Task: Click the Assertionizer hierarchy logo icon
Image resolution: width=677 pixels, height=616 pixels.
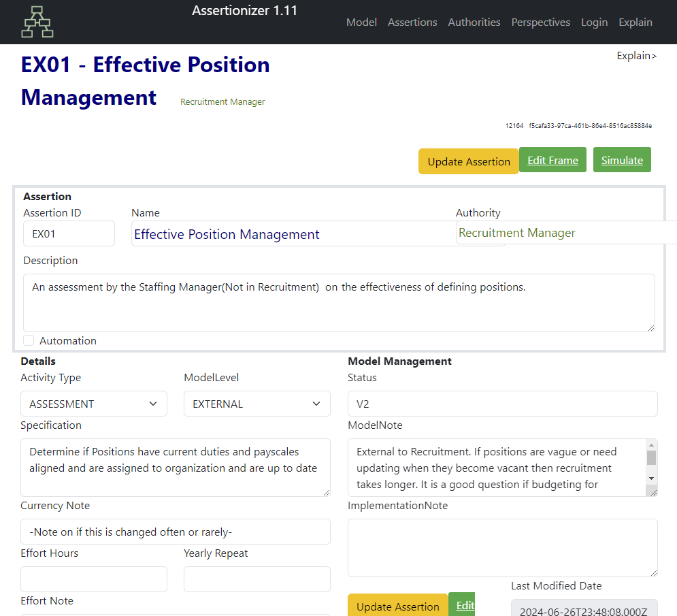Action: [37, 22]
